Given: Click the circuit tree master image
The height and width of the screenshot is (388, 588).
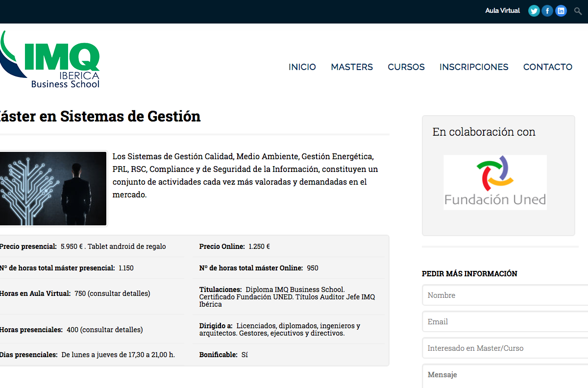Looking at the screenshot, I should (x=53, y=189).
